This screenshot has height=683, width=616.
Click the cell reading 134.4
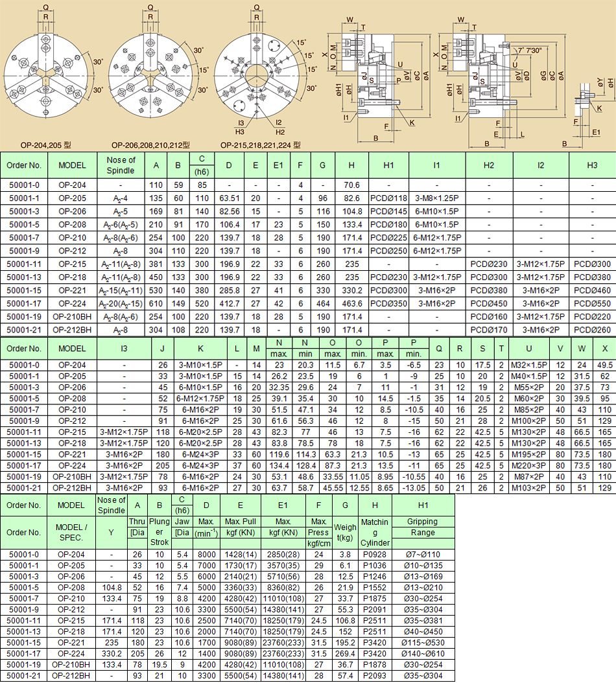[x=279, y=466]
